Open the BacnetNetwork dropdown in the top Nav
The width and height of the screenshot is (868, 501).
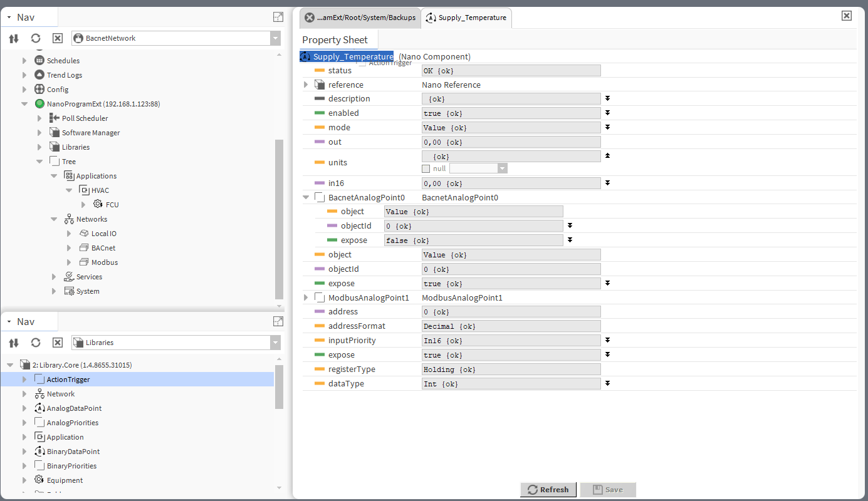pyautogui.click(x=275, y=38)
